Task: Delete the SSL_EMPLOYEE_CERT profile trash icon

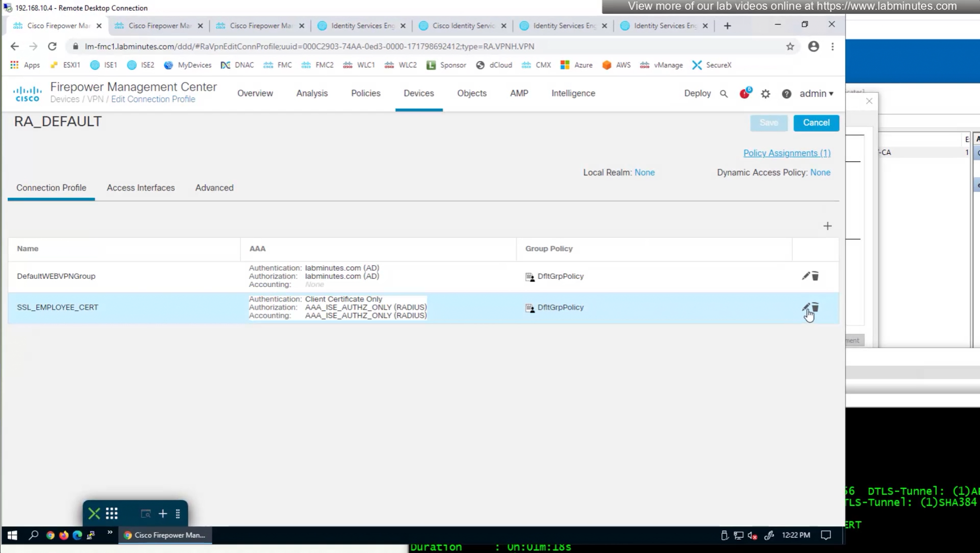Action: point(816,307)
